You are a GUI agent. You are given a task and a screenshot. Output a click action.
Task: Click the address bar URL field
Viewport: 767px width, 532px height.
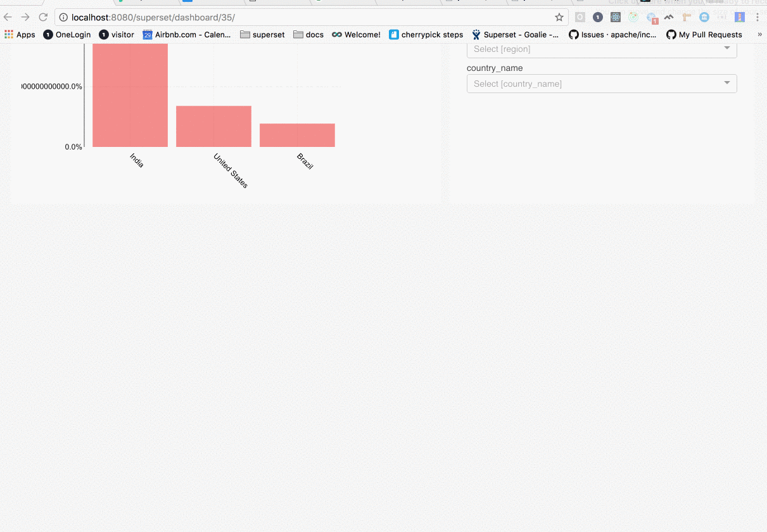(x=310, y=17)
